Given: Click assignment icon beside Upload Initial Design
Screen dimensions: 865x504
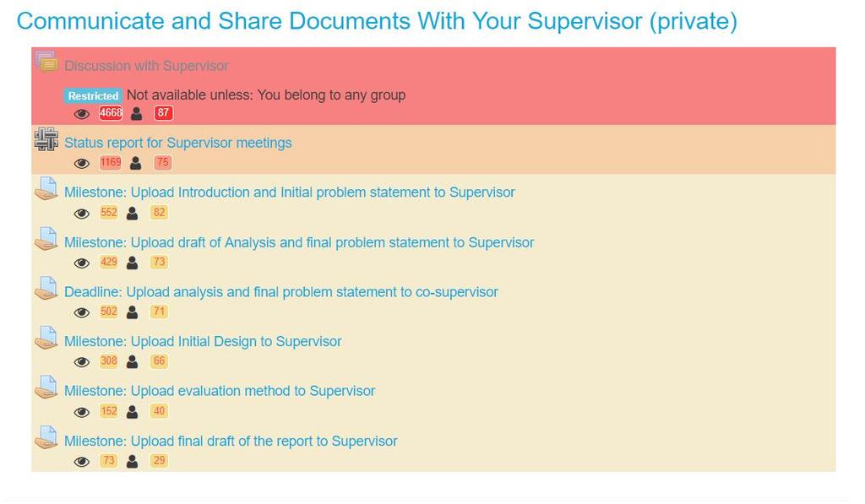Looking at the screenshot, I should coord(46,338).
